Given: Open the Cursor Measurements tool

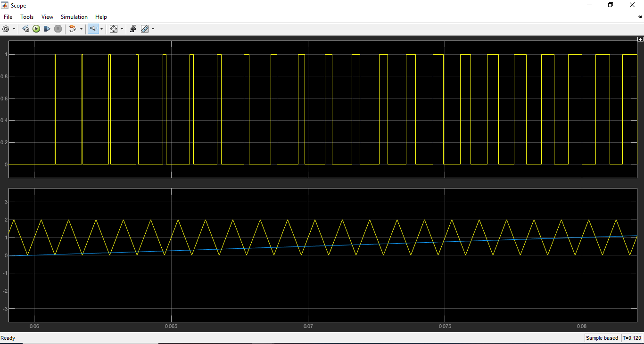Looking at the screenshot, I should 145,29.
